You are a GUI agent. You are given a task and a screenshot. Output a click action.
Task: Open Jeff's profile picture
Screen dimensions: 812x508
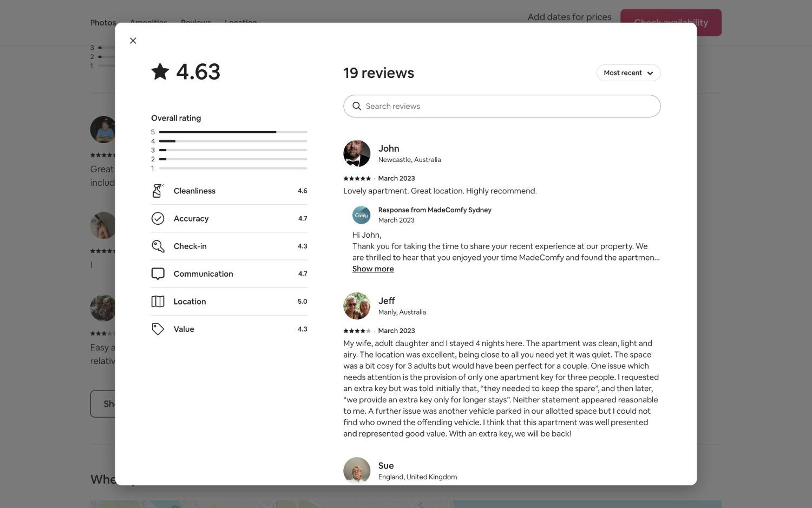pos(357,306)
